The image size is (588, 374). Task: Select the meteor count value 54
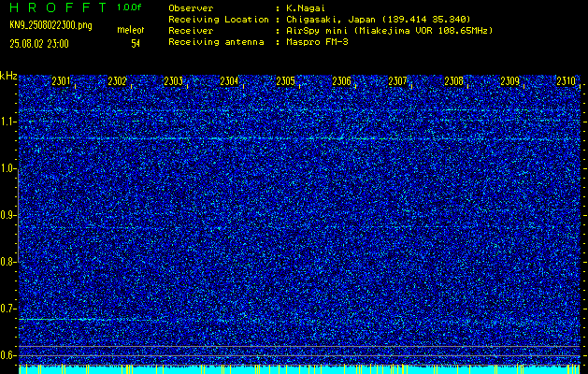136,44
